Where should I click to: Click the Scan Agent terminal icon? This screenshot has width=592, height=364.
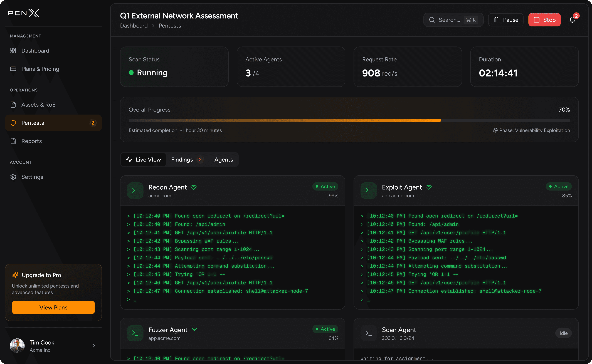pos(368,333)
